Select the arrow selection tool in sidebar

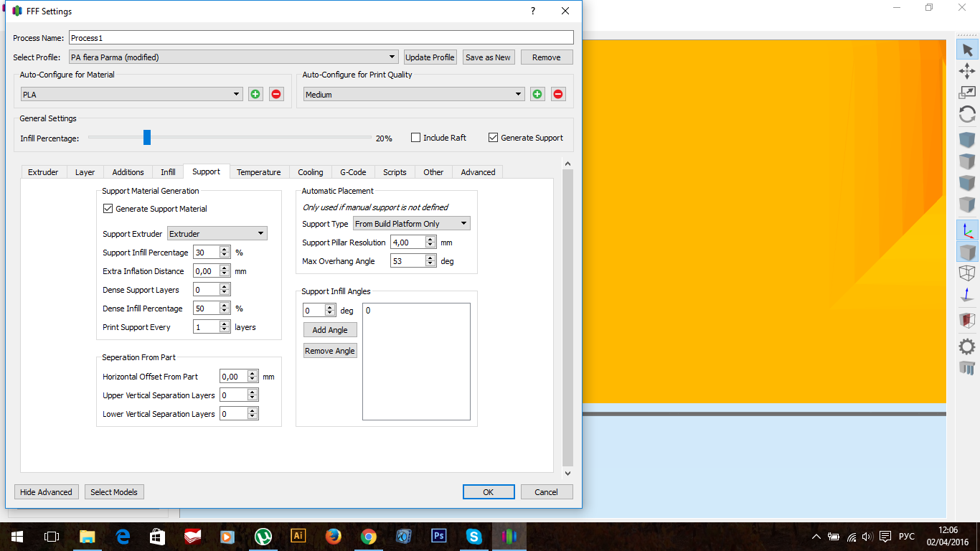(967, 50)
